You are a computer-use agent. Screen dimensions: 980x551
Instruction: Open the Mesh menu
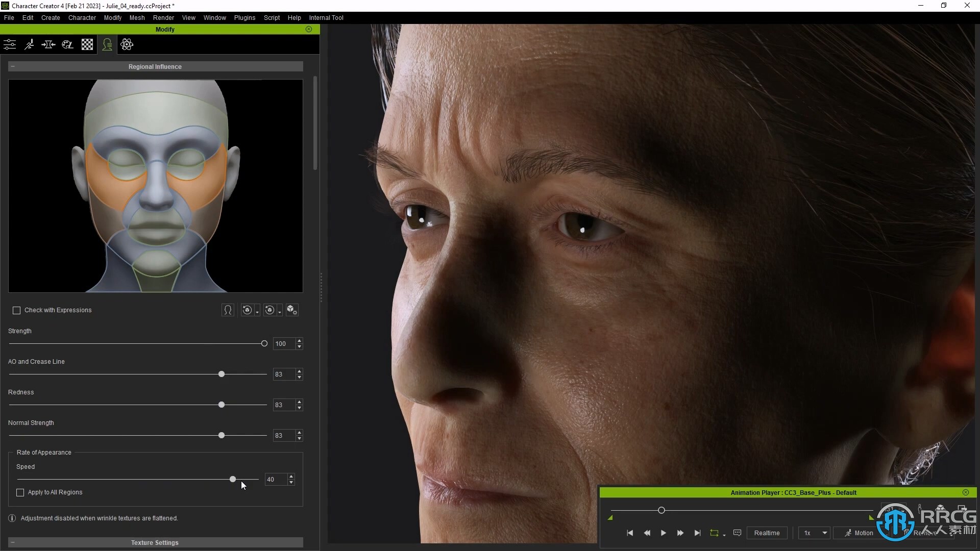(137, 17)
